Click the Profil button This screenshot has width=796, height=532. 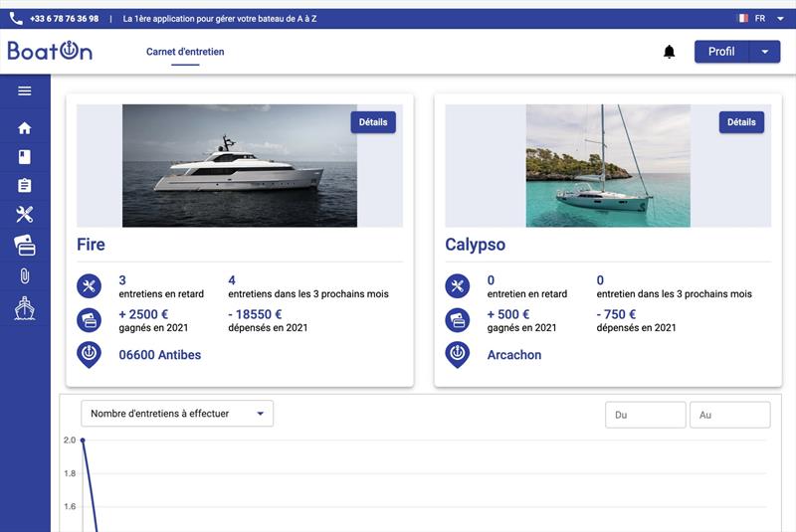[x=721, y=52]
